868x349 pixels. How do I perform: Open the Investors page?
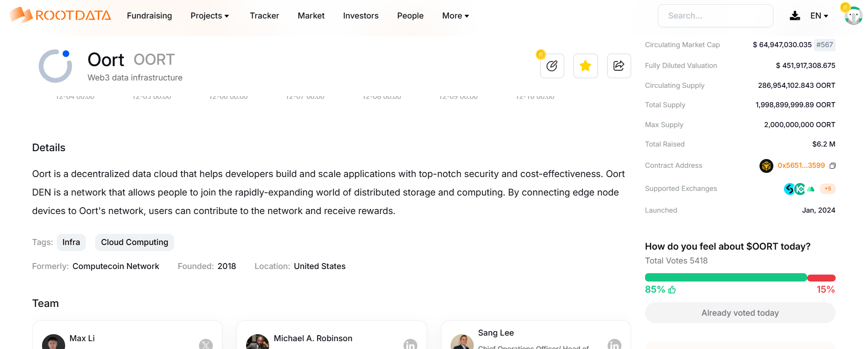tap(361, 16)
